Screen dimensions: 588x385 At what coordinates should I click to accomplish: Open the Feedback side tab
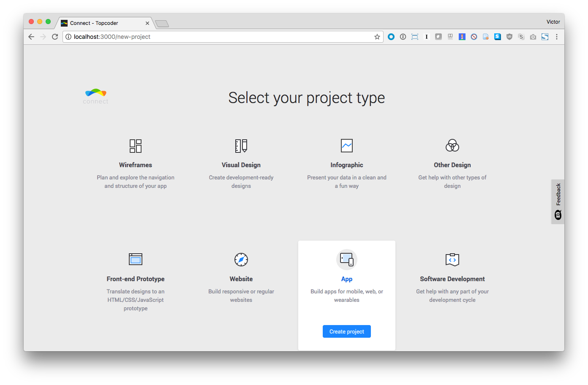click(x=558, y=201)
